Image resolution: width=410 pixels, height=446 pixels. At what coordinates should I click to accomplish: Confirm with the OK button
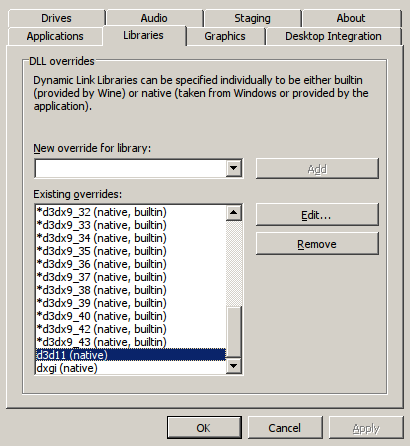pyautogui.click(x=204, y=428)
